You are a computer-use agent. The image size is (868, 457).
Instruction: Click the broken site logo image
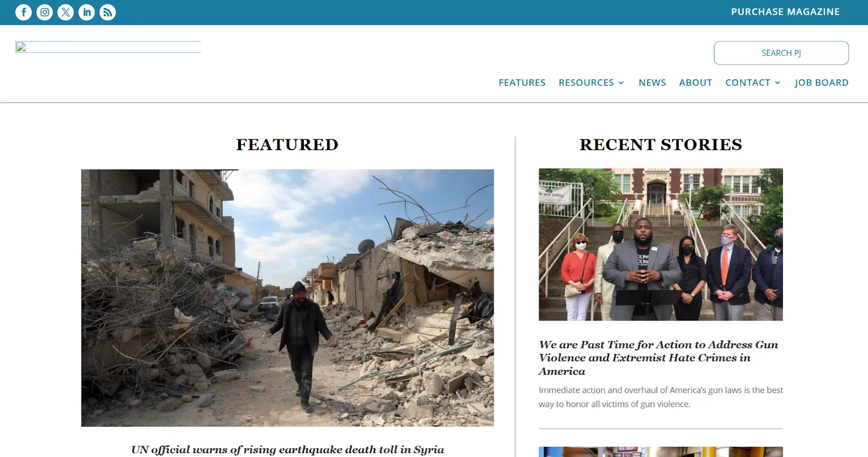point(108,47)
